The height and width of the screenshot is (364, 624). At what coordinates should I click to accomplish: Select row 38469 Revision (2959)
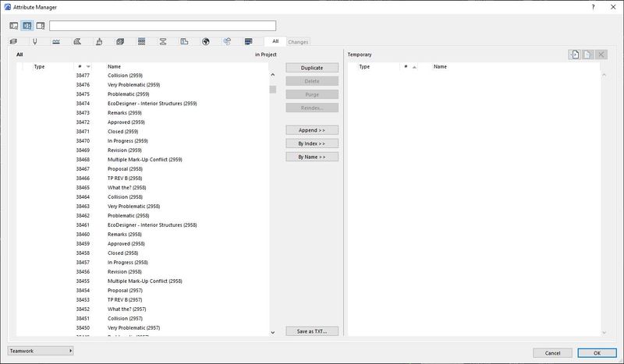[143, 150]
